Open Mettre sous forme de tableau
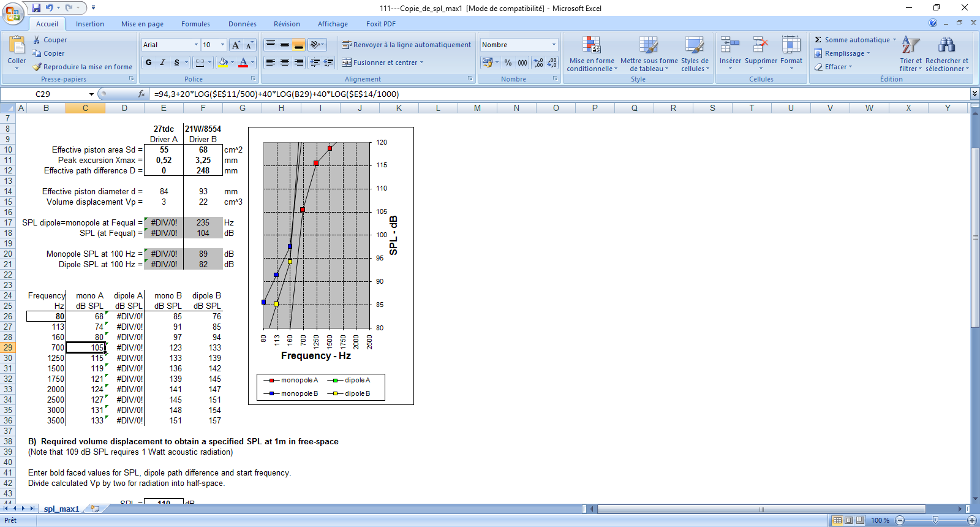The image size is (980, 527). pos(649,54)
